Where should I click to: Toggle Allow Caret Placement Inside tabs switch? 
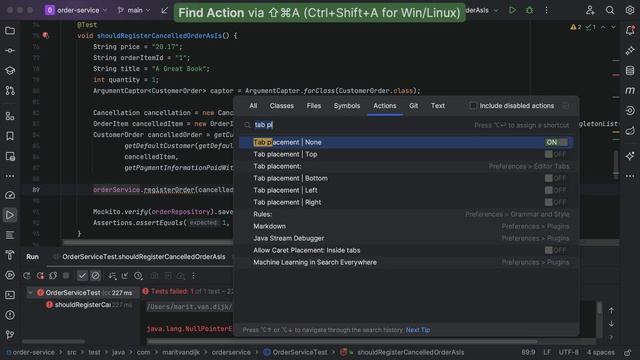click(556, 250)
